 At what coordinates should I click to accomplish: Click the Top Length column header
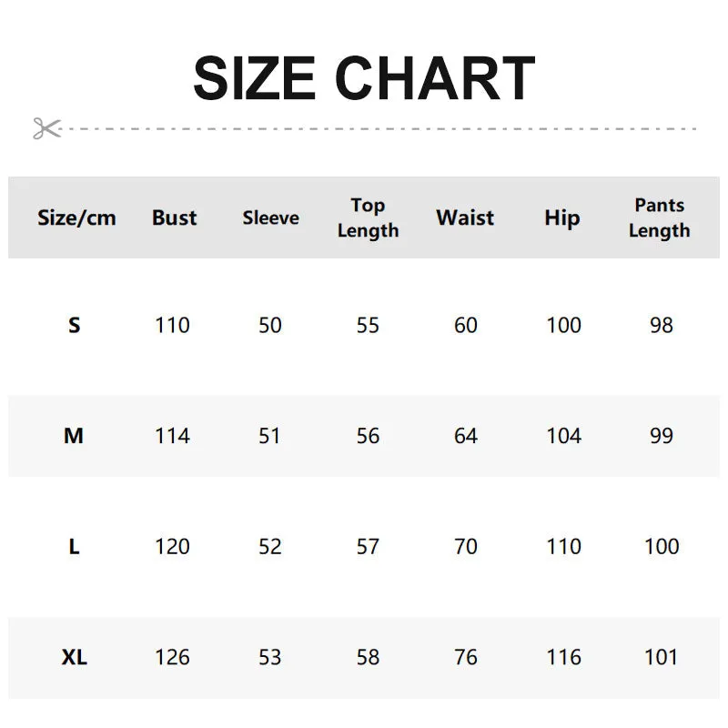click(x=368, y=217)
